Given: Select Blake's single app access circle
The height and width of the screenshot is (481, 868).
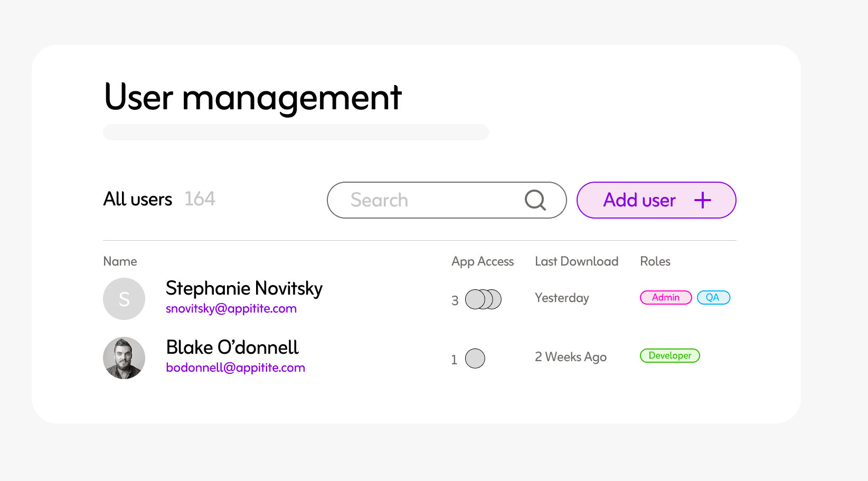Looking at the screenshot, I should (475, 358).
